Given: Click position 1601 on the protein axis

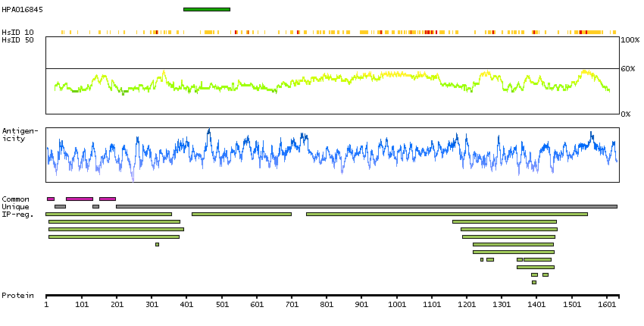Looking at the screenshot, I should click(607, 304).
